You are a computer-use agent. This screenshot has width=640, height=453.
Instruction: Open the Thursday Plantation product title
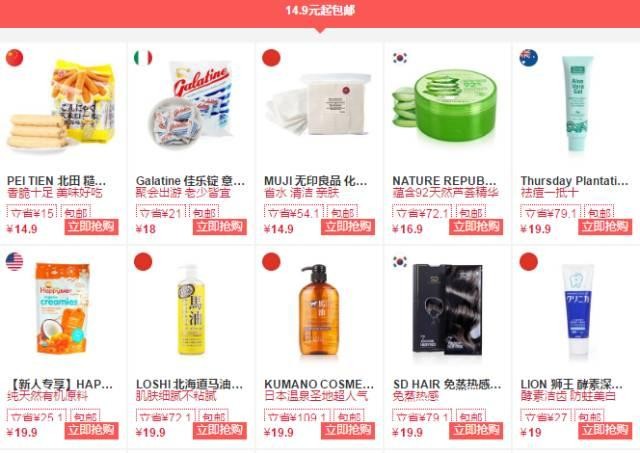point(574,180)
